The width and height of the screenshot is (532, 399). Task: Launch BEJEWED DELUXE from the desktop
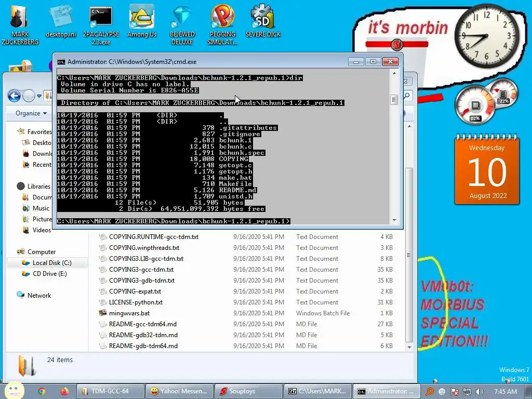click(x=182, y=25)
